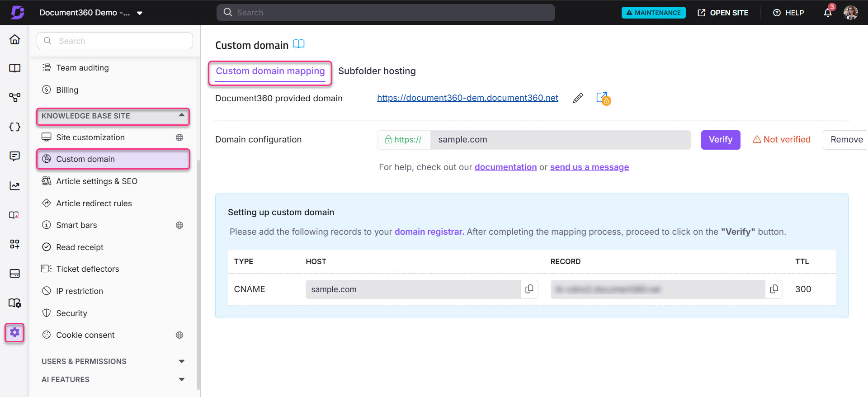Switch to Custom domain mapping tab

[270, 71]
